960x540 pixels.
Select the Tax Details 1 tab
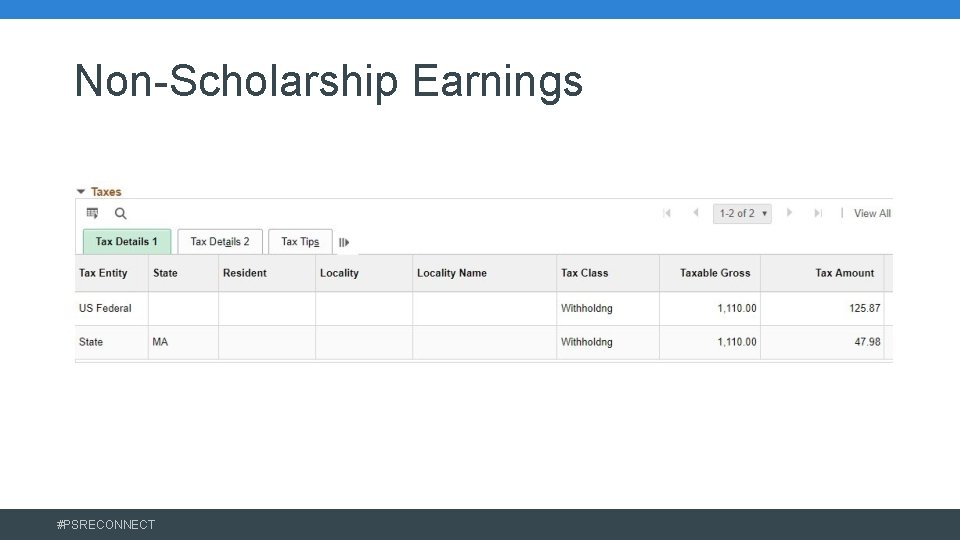point(127,241)
